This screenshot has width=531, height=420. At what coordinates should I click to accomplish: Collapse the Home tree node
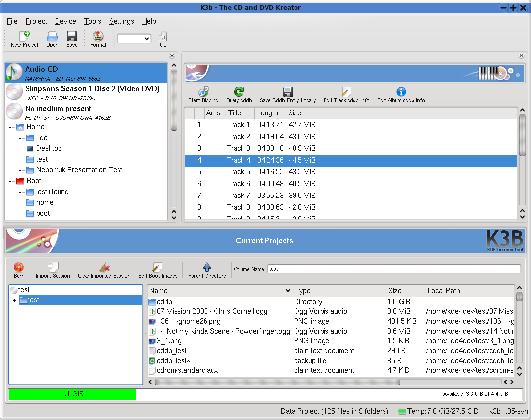click(10, 127)
